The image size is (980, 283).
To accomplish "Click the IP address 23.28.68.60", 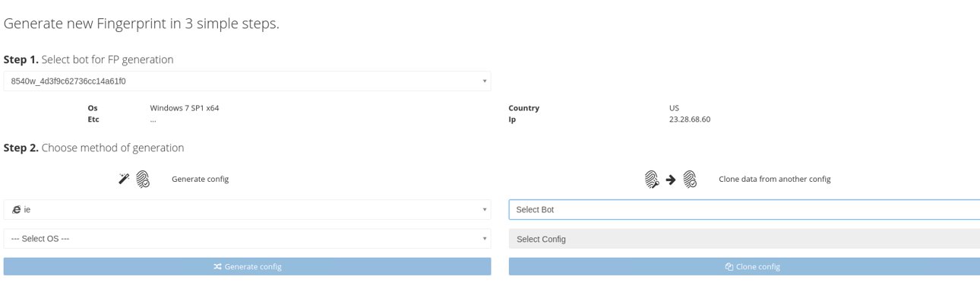I will click(x=690, y=119).
